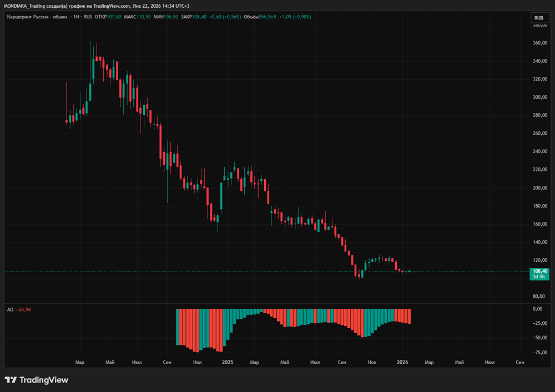Click the ОТКР open price value
Image resolution: width=555 pixels, height=392 pixels.
pyautogui.click(x=114, y=17)
